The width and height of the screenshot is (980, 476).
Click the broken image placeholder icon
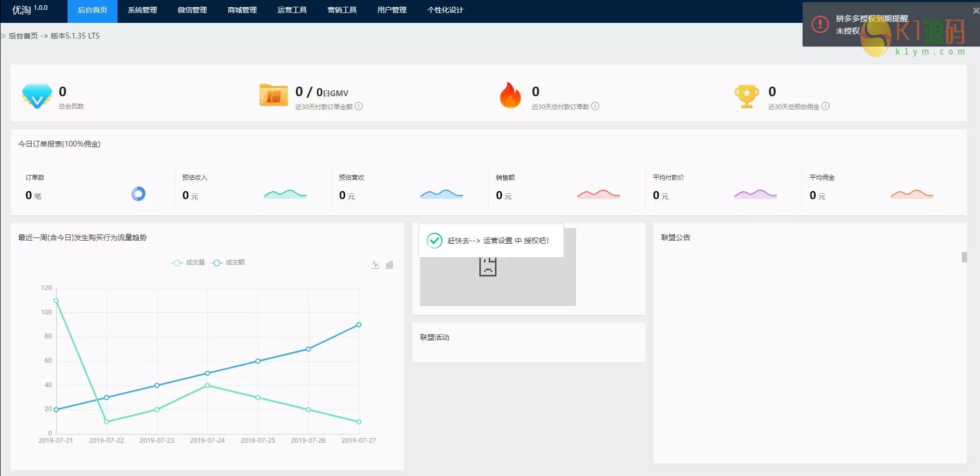point(488,267)
